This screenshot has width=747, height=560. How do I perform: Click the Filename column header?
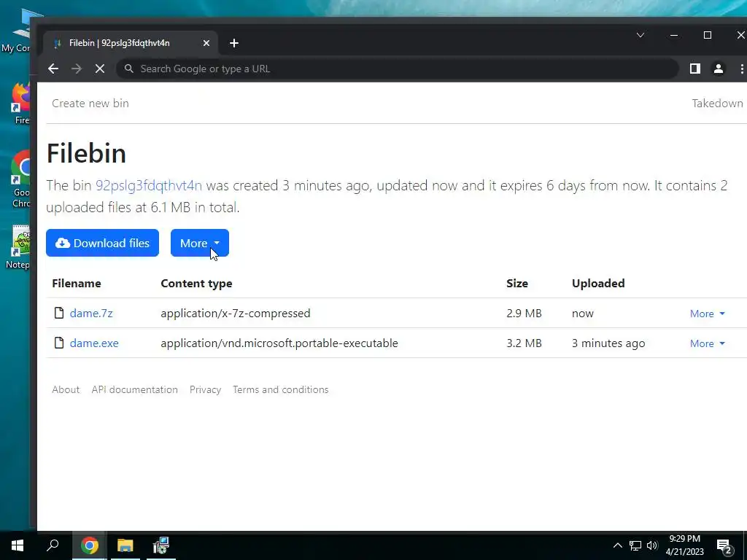click(x=76, y=284)
